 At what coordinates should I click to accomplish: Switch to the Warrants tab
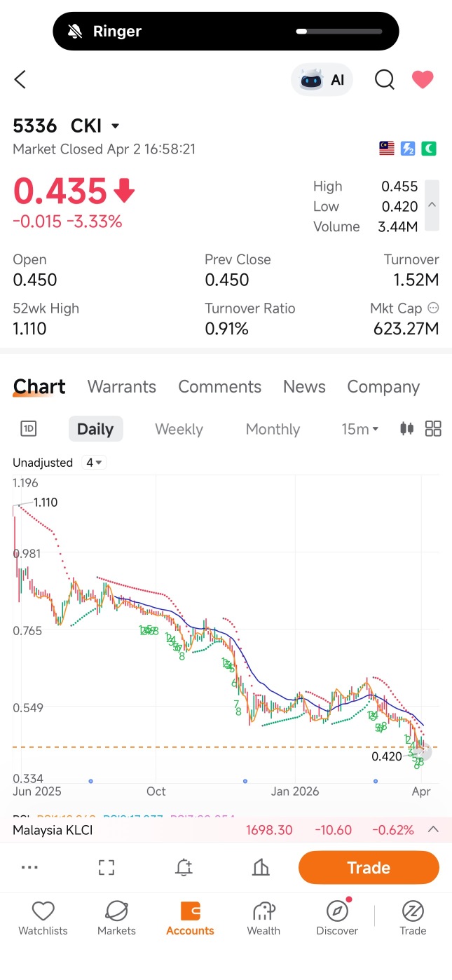pyautogui.click(x=122, y=387)
